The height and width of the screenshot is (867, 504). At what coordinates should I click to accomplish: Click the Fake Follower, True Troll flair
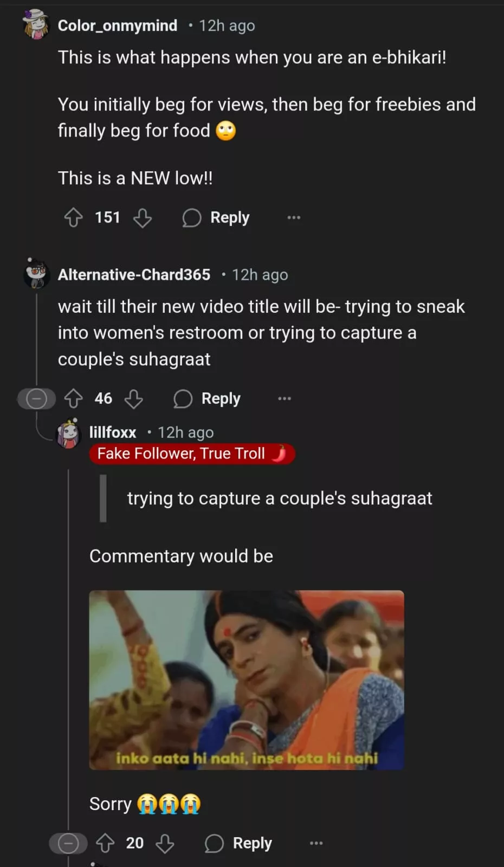pyautogui.click(x=192, y=454)
